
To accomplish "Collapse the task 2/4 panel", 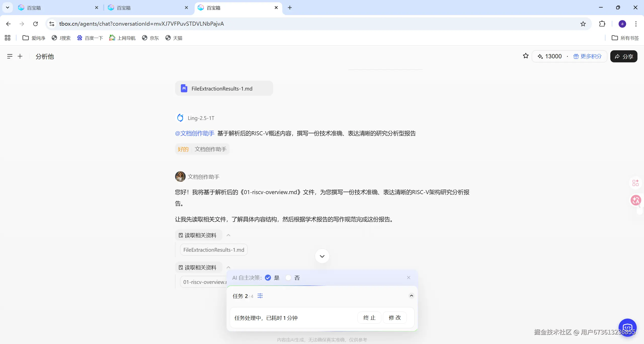I will click(411, 295).
